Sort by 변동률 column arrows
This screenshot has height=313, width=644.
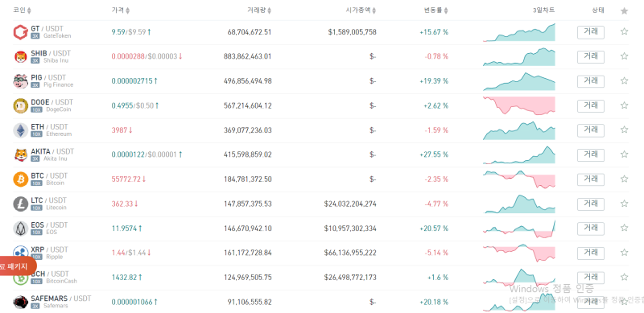(446, 10)
